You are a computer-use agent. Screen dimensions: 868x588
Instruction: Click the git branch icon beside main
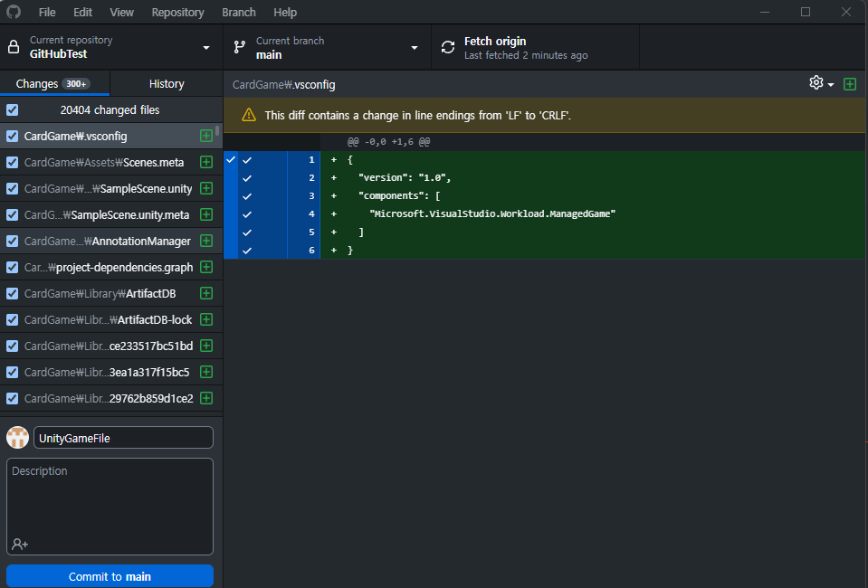(240, 47)
